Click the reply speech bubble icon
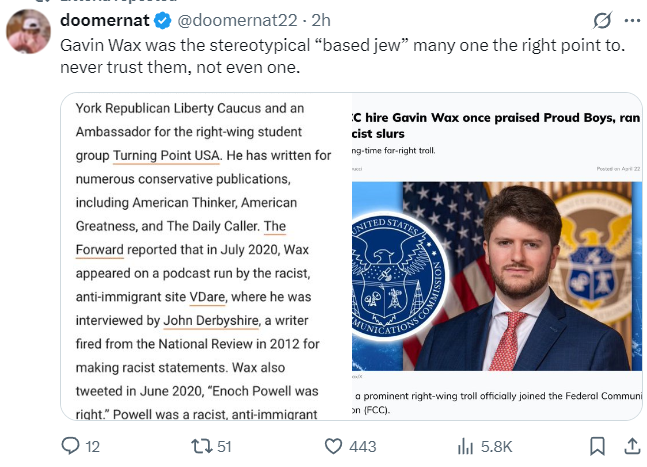Image resolution: width=647 pixels, height=467 pixels. [71, 446]
